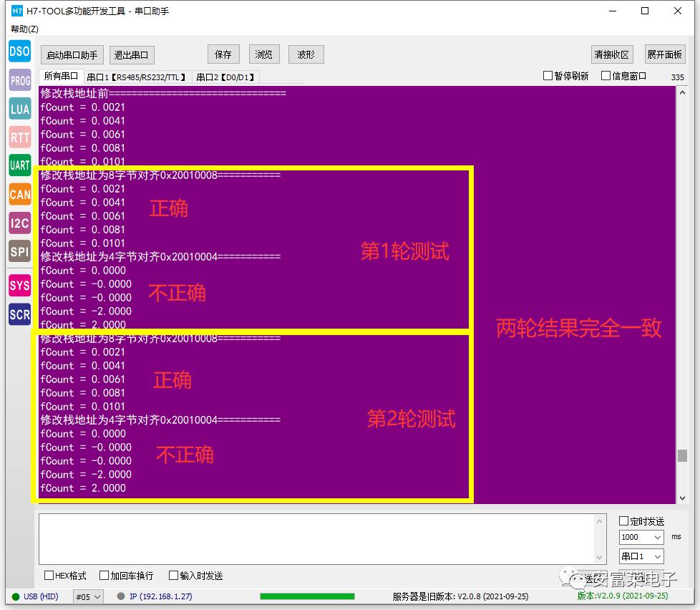
Task: Click the 版本:V2.0.9 version text
Action: coord(623,596)
